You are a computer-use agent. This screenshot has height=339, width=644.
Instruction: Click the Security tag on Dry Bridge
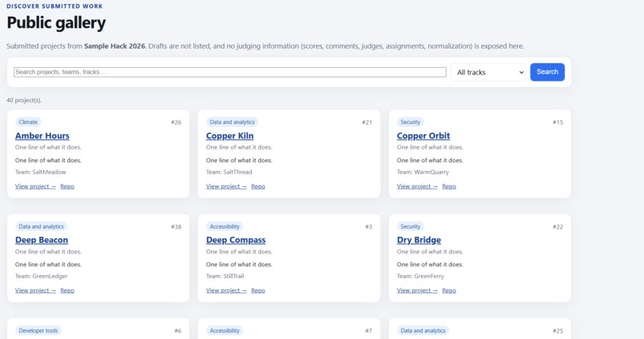(x=411, y=226)
